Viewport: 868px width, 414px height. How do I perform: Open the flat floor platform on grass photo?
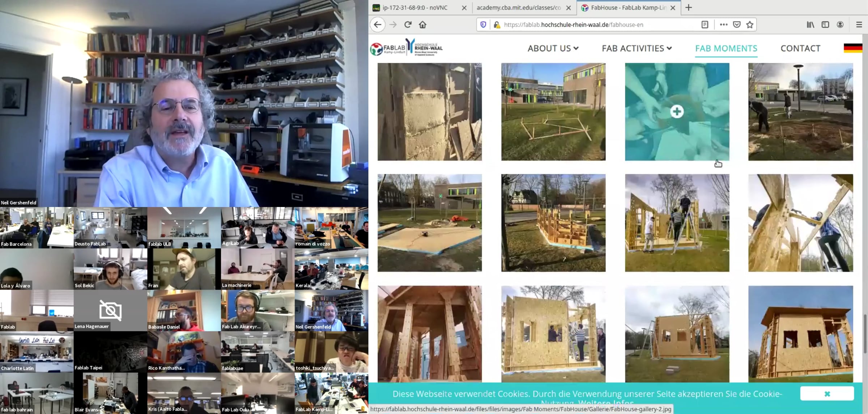[x=430, y=223]
